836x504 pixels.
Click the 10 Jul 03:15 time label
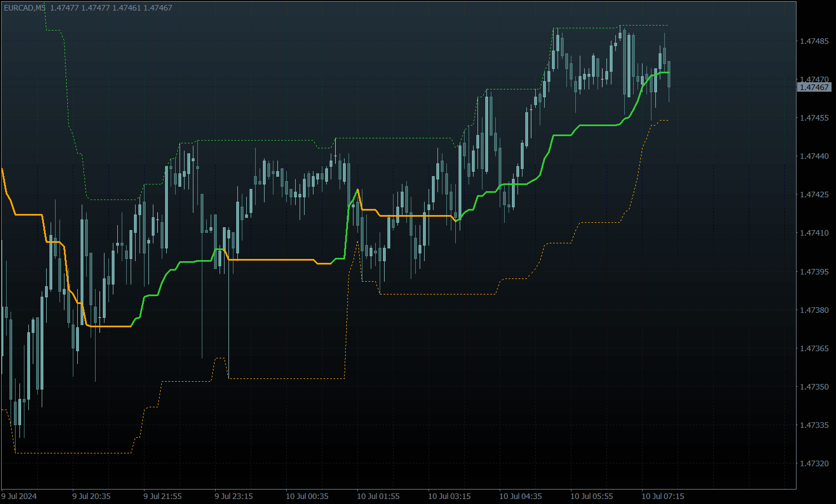coord(449,496)
